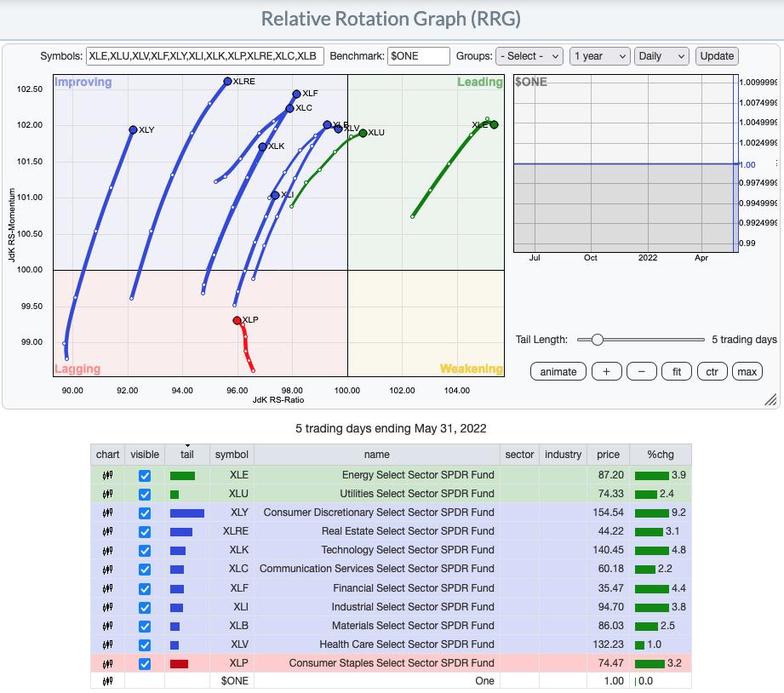Toggle visibility checkbox for XLC
The height and width of the screenshot is (693, 784).
[x=145, y=570]
